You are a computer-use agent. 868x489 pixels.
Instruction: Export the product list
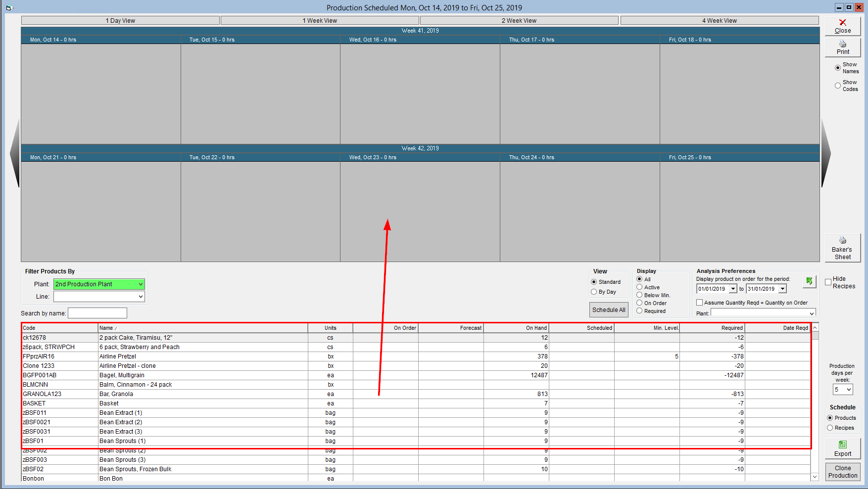click(843, 448)
